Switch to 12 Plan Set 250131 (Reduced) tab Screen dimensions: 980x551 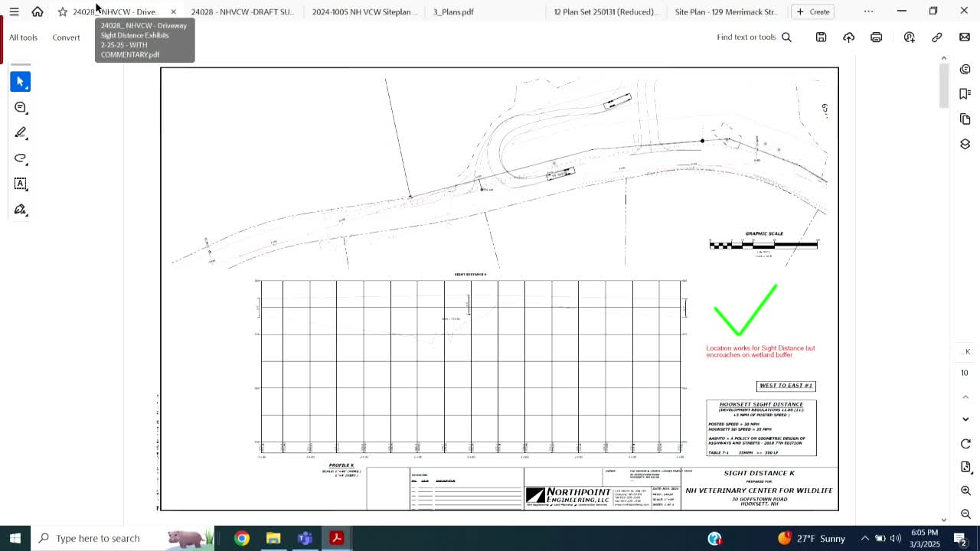pos(605,11)
